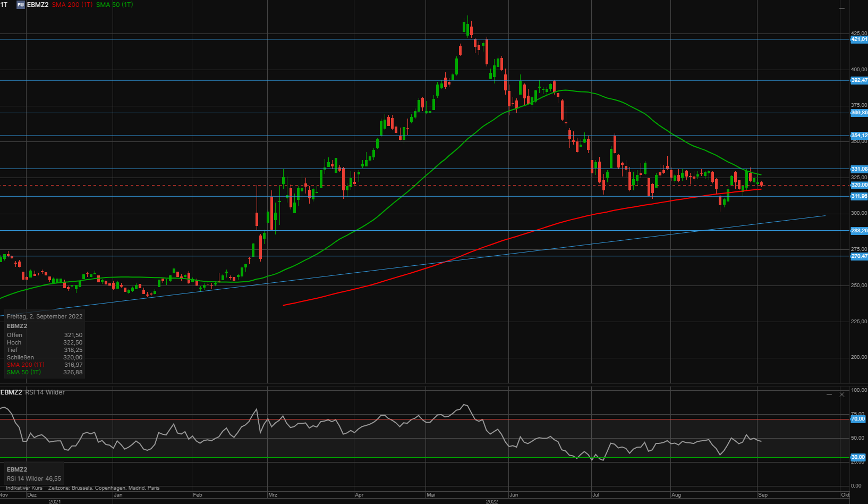Select the SMA 200 (1T) indicator label

pyautogui.click(x=72, y=5)
